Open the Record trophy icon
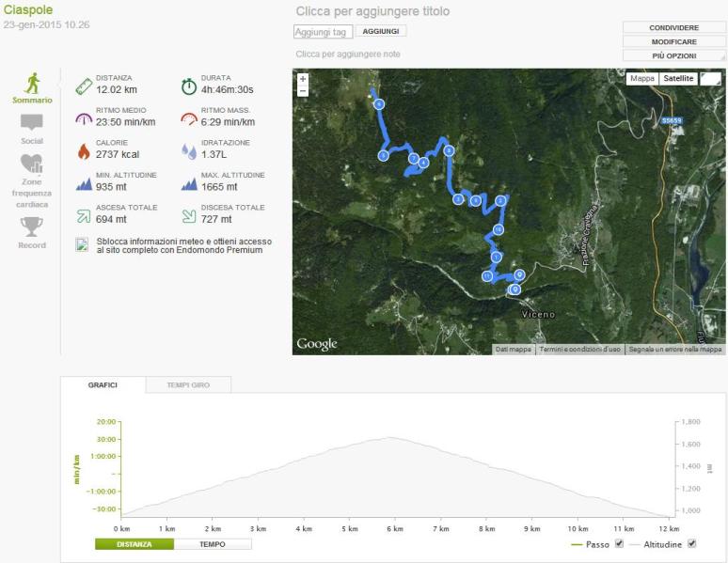The height and width of the screenshot is (563, 728). (32, 227)
